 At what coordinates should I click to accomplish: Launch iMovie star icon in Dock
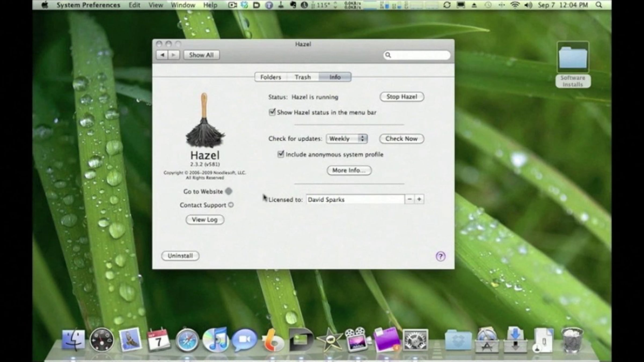(x=330, y=340)
